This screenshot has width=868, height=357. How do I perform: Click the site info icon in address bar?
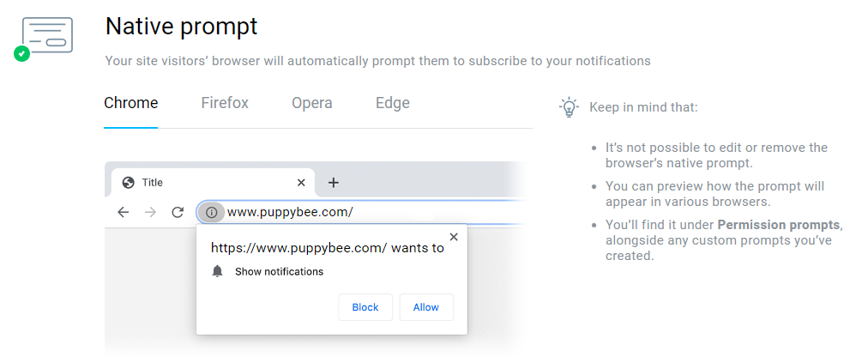point(211,212)
